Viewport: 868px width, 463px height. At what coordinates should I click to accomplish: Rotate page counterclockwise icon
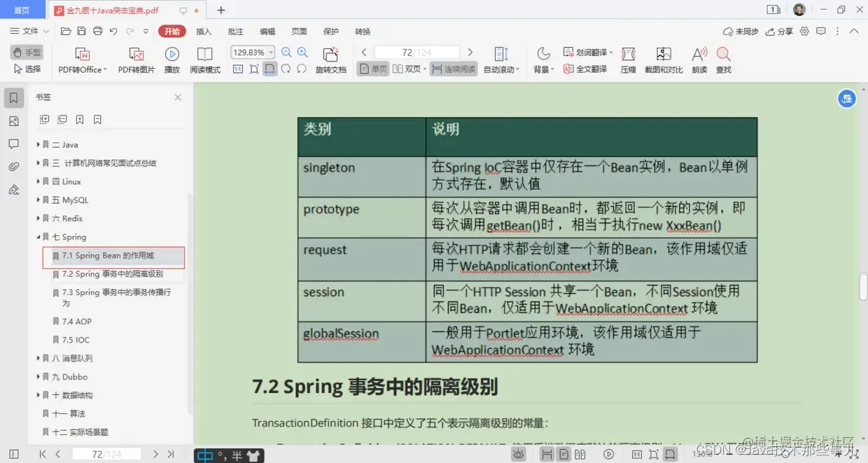tap(302, 69)
